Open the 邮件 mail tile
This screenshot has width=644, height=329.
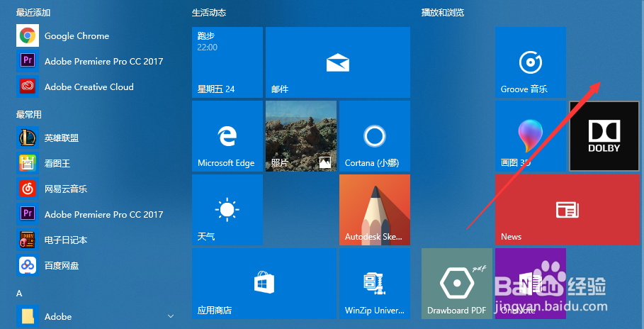338,62
